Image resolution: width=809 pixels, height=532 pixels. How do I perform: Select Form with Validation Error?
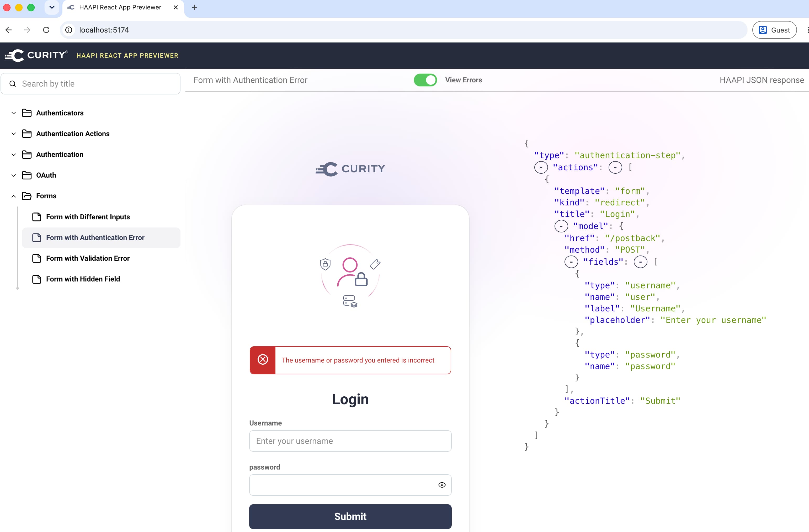pyautogui.click(x=101, y=258)
